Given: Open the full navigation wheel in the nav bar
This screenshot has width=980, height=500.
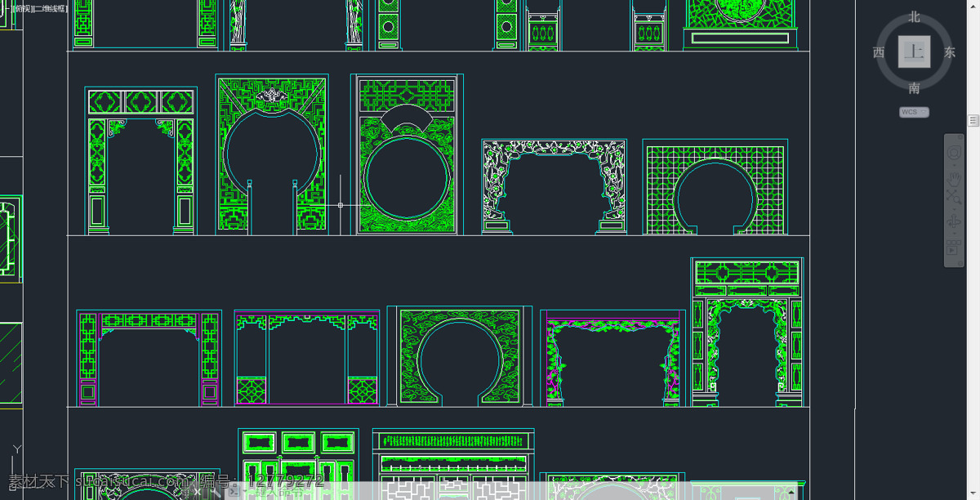Looking at the screenshot, I should pyautogui.click(x=954, y=153).
